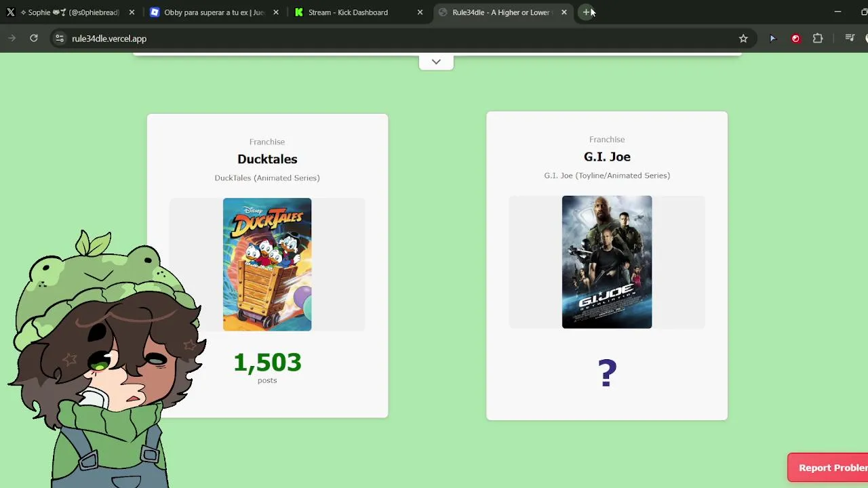Select the Rule34dle browser tab

[x=502, y=12]
